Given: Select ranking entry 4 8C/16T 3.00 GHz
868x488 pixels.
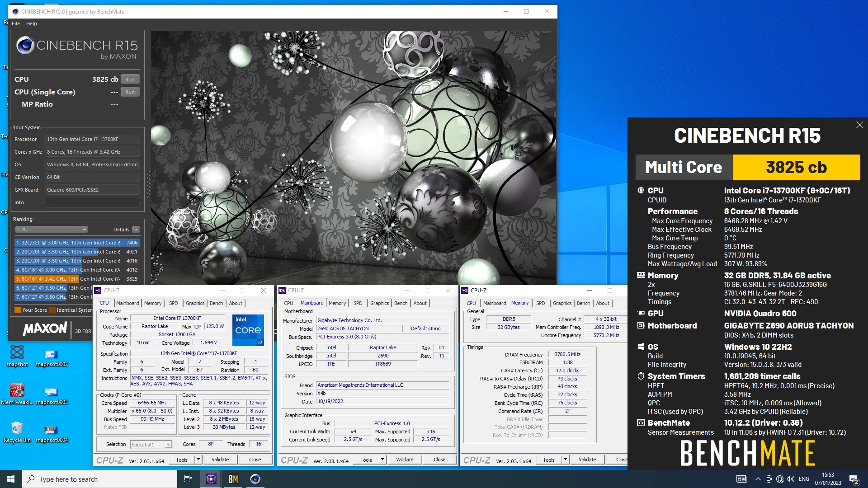Looking at the screenshot, I should click(77, 270).
